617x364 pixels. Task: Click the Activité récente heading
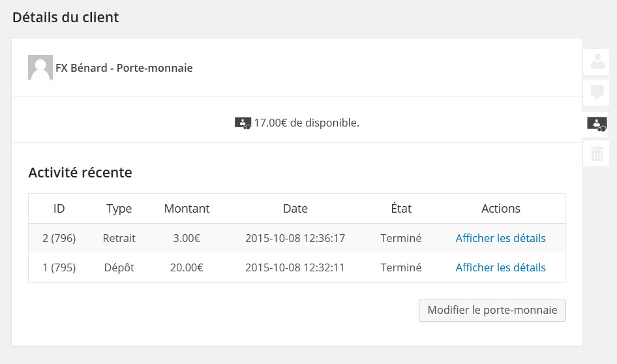coord(80,173)
